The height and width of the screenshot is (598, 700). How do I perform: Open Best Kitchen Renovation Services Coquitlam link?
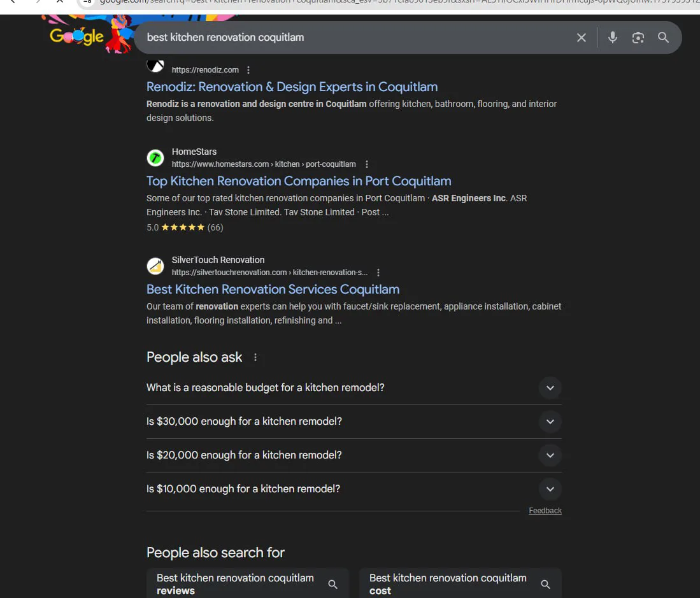(273, 289)
